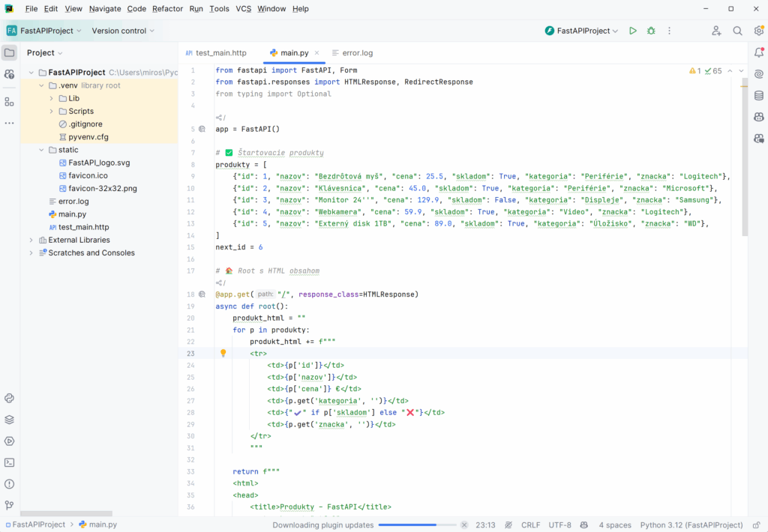The width and height of the screenshot is (768, 532).
Task: Debug FastAPIProject with the bug icon
Action: click(x=651, y=31)
